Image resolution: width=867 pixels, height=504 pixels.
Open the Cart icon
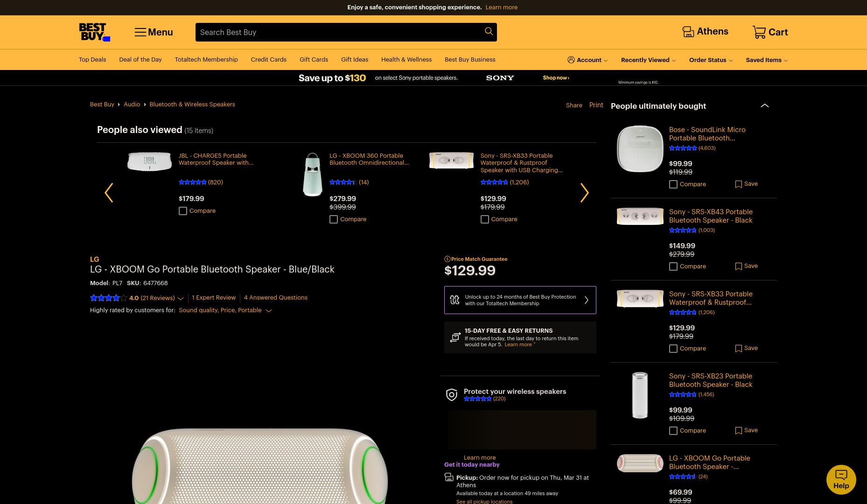[759, 32]
